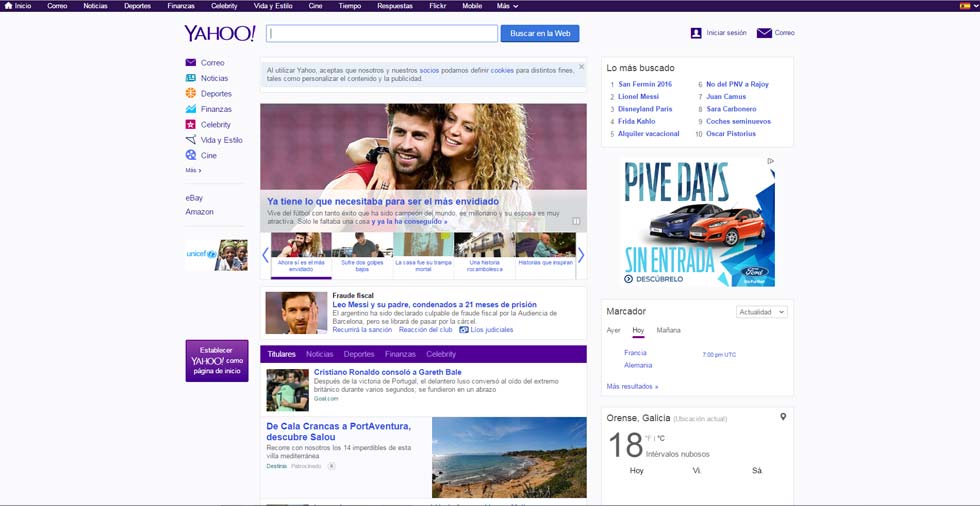Viewport: 980px width, 506px height.
Task: Click the Correo envelope icon in header
Action: pyautogui.click(x=764, y=33)
